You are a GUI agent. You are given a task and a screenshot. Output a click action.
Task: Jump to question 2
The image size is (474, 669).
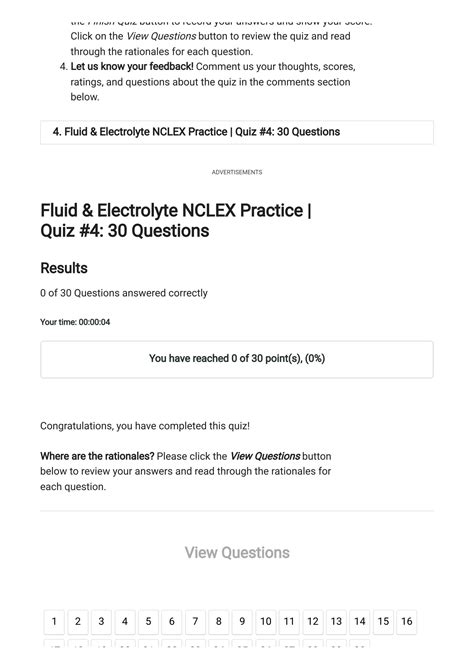pos(78,621)
